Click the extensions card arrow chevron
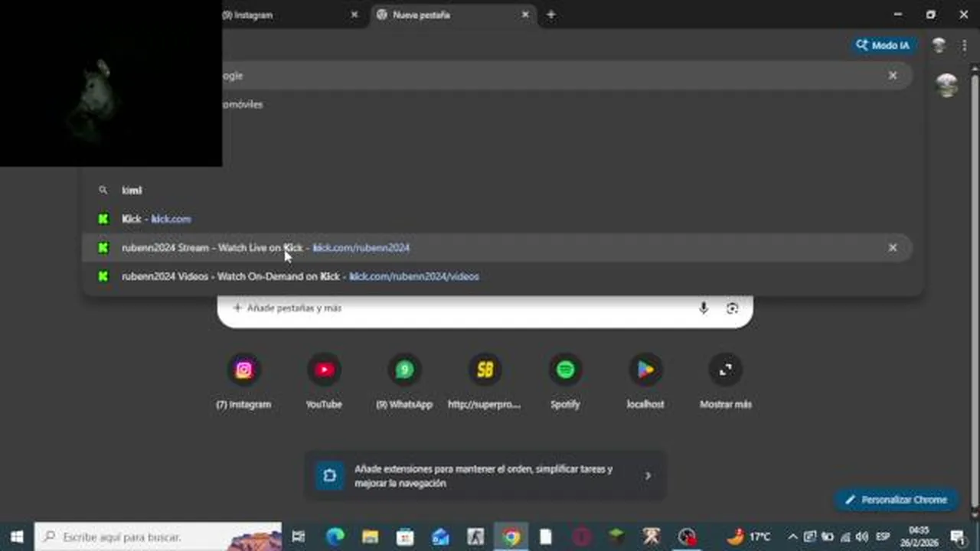The height and width of the screenshot is (551, 980). (648, 476)
